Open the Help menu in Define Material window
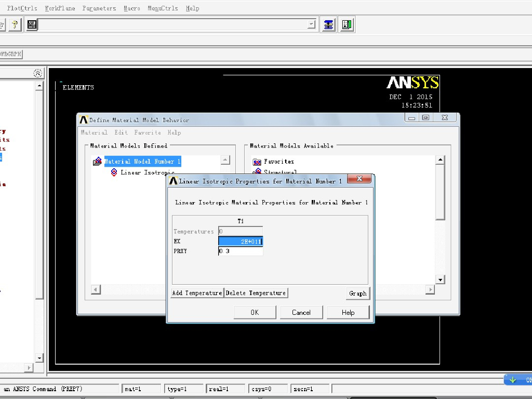 coord(174,132)
